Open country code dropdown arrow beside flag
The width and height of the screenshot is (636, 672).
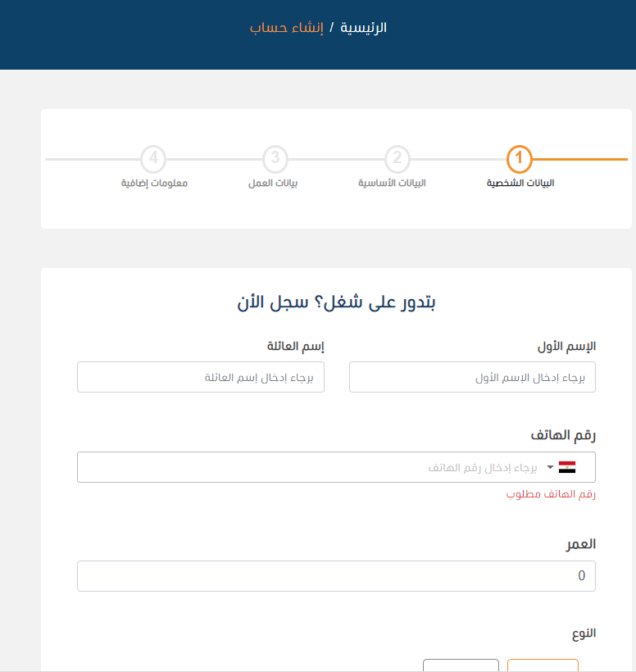(550, 467)
